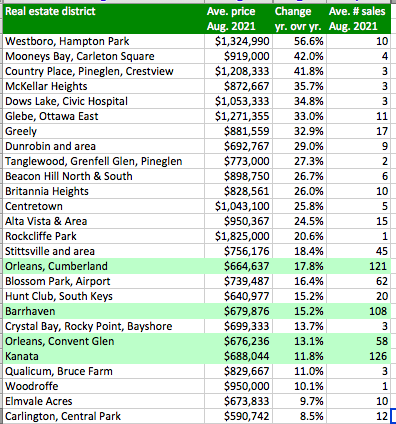Select the 'Change yr. ovr yr.' header cell
Image resolution: width=396 pixels, height=424 pixels.
tap(299, 19)
